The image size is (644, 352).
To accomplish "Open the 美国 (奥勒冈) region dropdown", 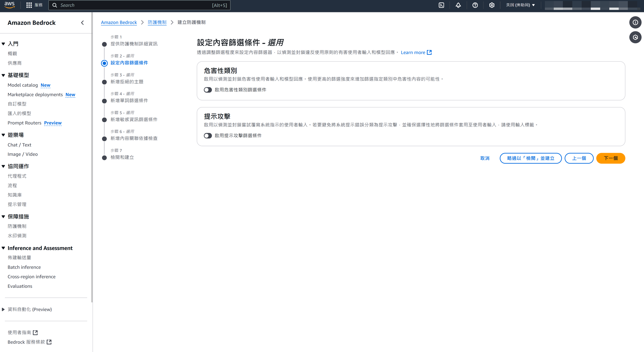I will click(x=520, y=5).
